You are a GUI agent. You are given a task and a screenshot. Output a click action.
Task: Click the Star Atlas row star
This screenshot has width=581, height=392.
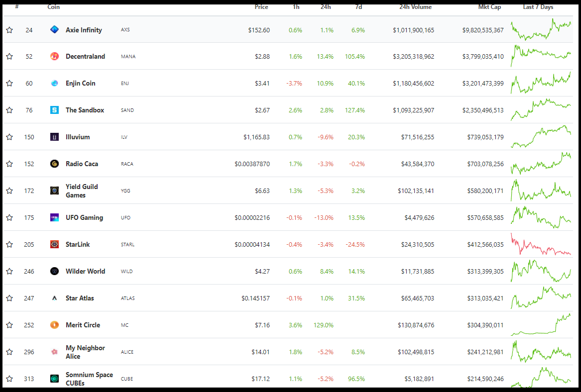coord(9,298)
